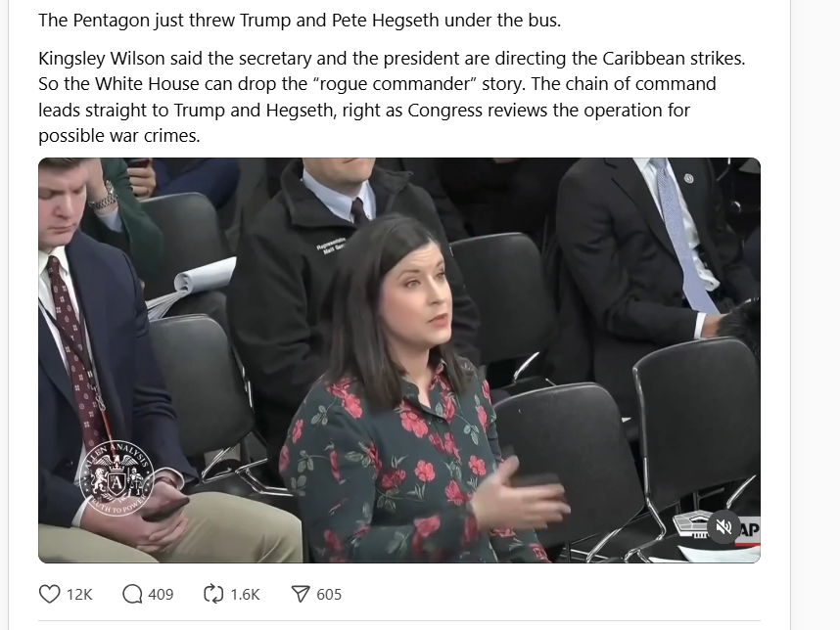Unmute the video with speaker icon
The width and height of the screenshot is (840, 630).
pos(723,527)
